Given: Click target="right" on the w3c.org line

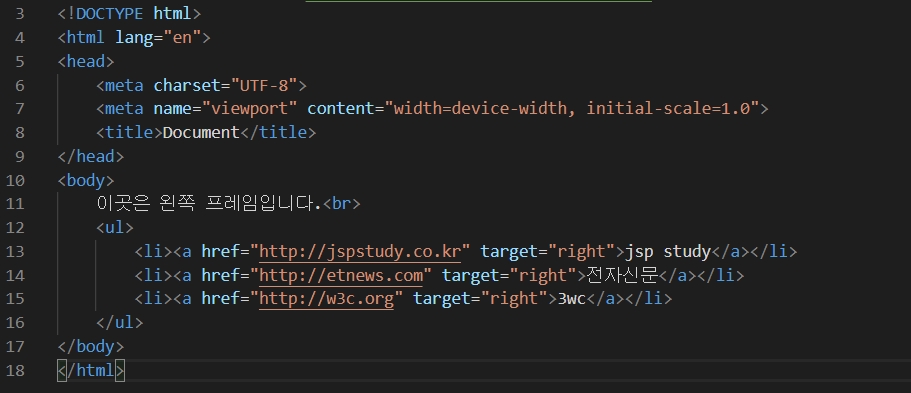Looking at the screenshot, I should tap(480, 298).
